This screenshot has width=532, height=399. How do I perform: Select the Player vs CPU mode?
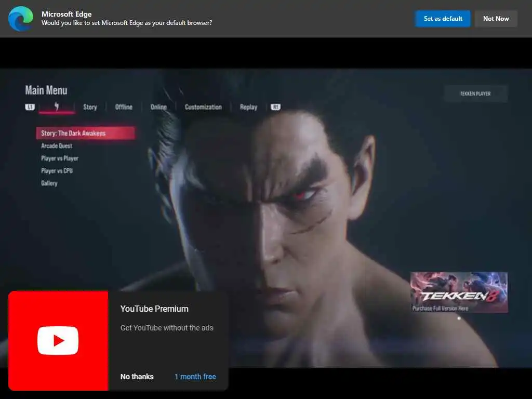coord(57,170)
